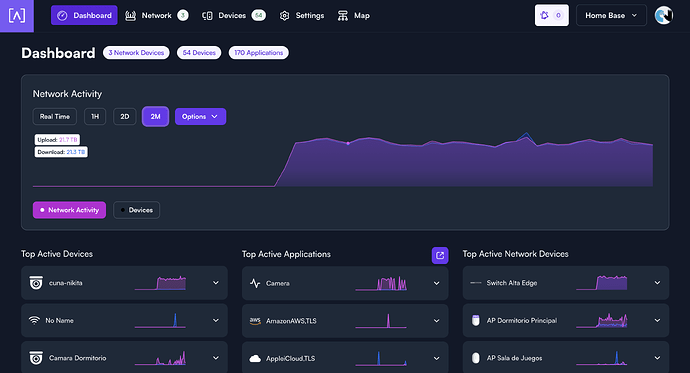The width and height of the screenshot is (690, 373).
Task: Open the Options dropdown
Action: [200, 117]
